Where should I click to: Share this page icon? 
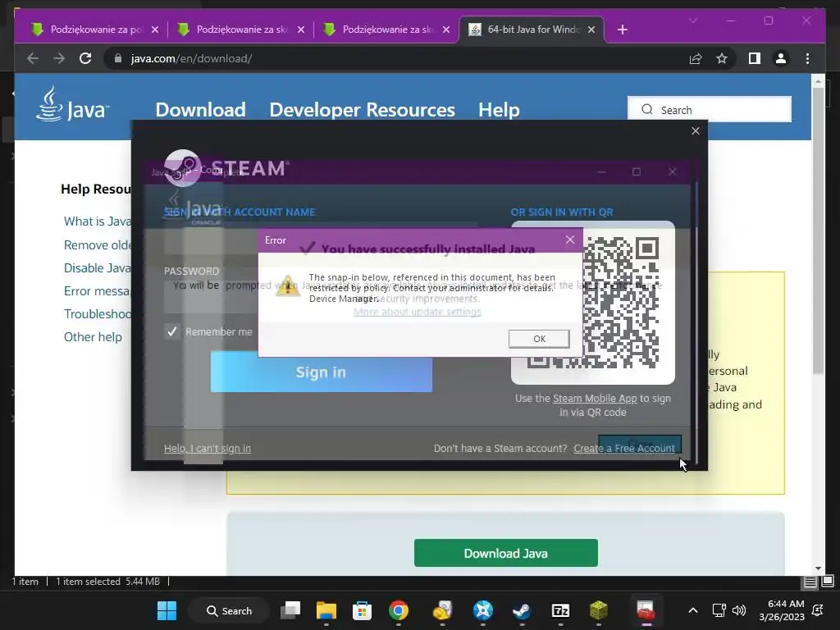(696, 58)
